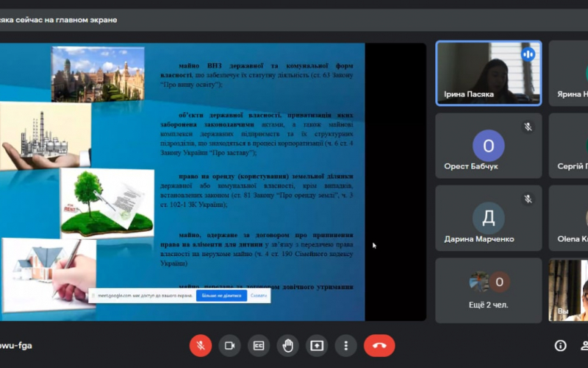Open more options three-dot menu
The width and height of the screenshot is (588, 368).
(345, 345)
